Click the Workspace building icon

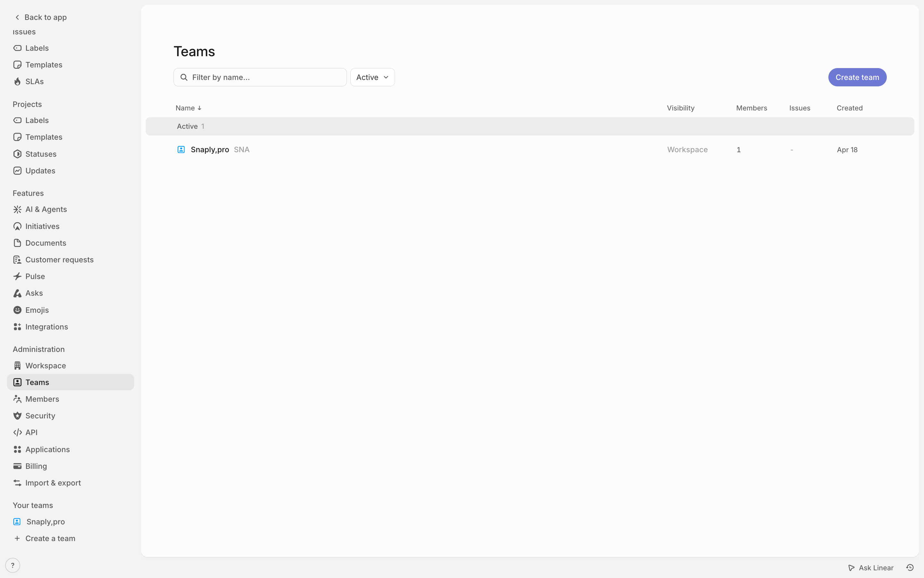point(17,366)
